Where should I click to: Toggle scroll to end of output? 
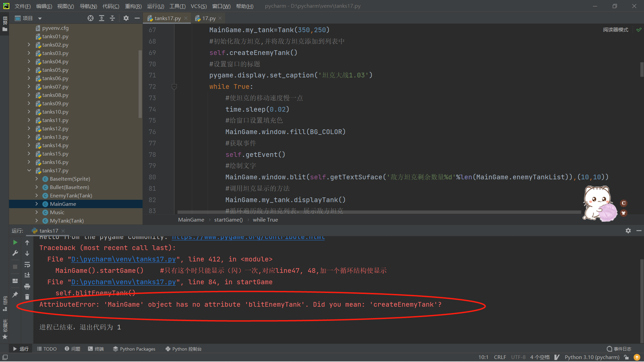tap(27, 275)
